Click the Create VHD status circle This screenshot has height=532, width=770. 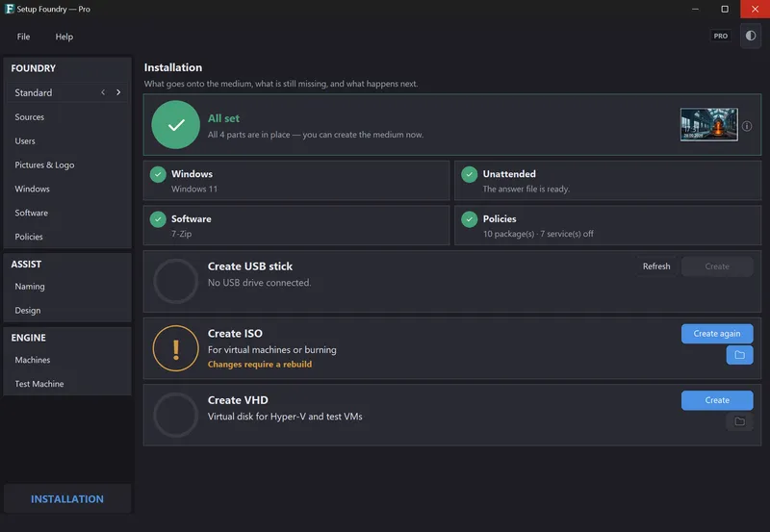point(176,416)
